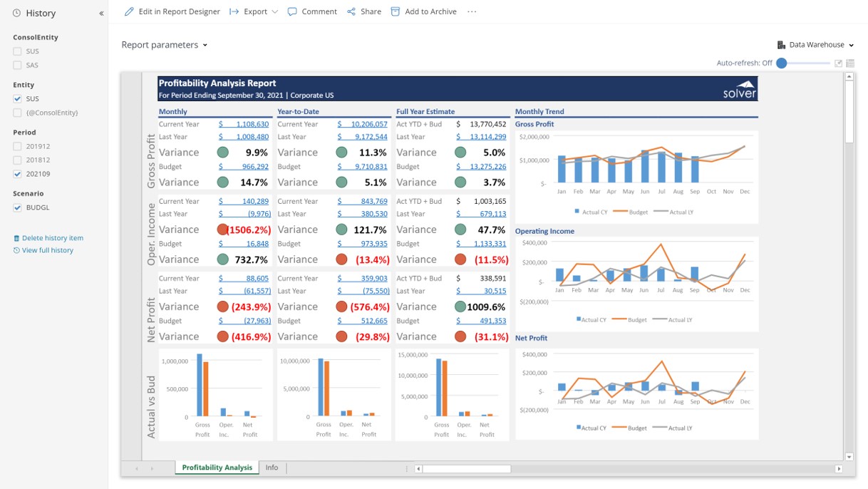Image resolution: width=868 pixels, height=489 pixels.
Task: Uncheck the BUDGL scenario checkbox
Action: click(17, 207)
